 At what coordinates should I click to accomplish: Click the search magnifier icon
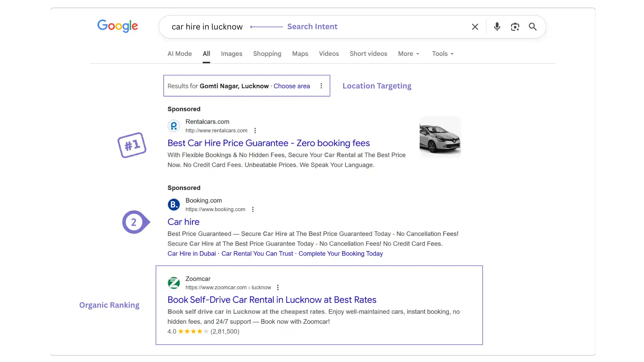(533, 27)
